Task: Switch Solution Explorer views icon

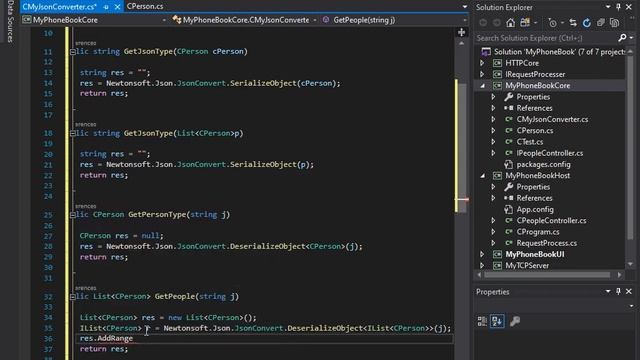Action: coord(525,23)
